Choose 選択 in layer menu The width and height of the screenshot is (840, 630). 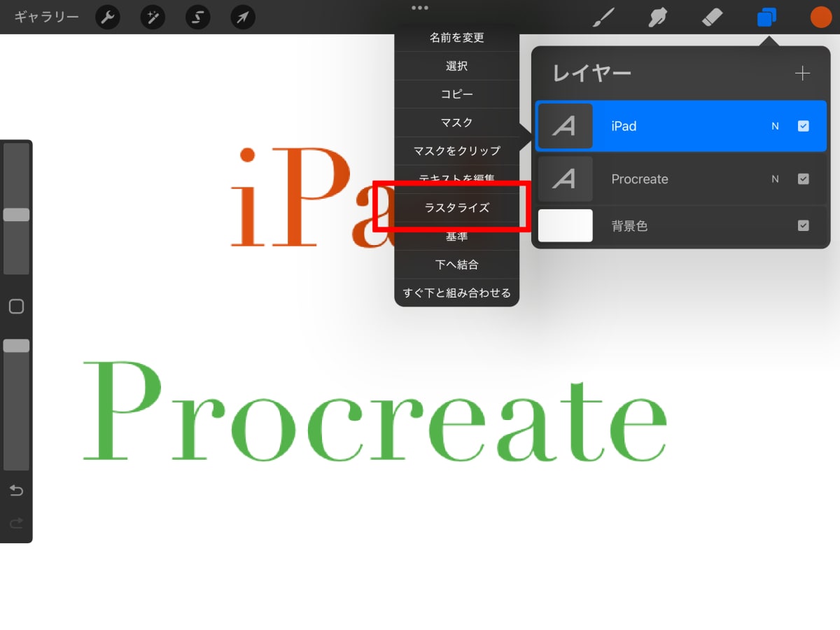[x=457, y=66]
